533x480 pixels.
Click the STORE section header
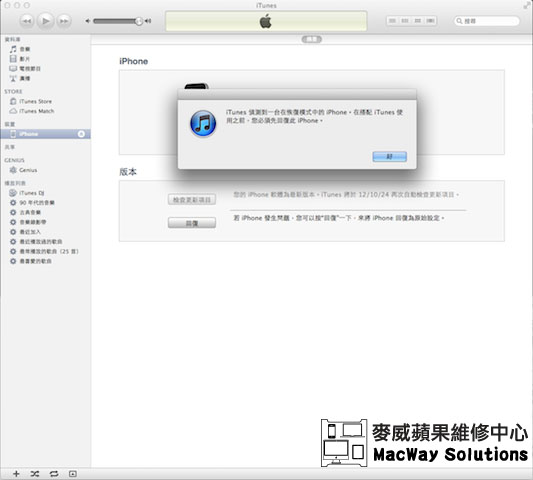[x=13, y=92]
